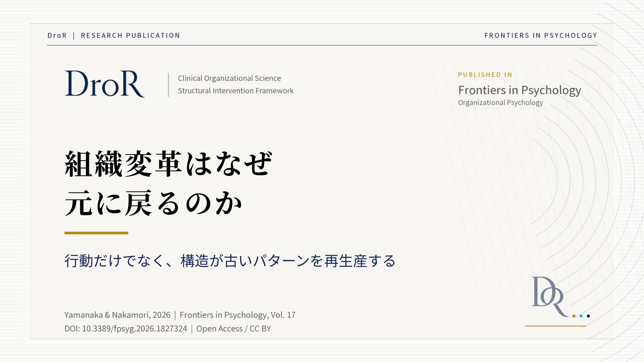Click the 'Frontiers in Psychology' journal name
The image size is (644, 362).
pos(520,90)
